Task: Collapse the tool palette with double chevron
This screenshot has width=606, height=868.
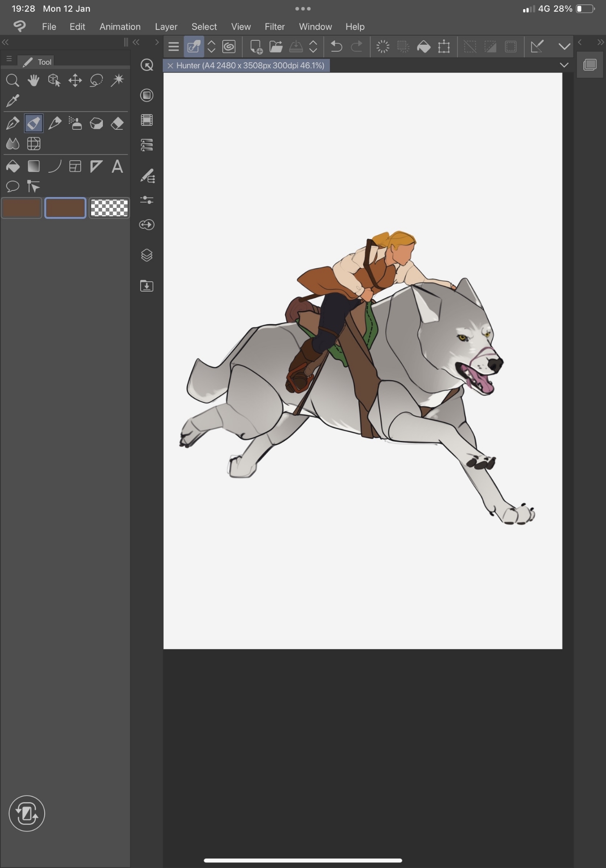Action: click(5, 42)
